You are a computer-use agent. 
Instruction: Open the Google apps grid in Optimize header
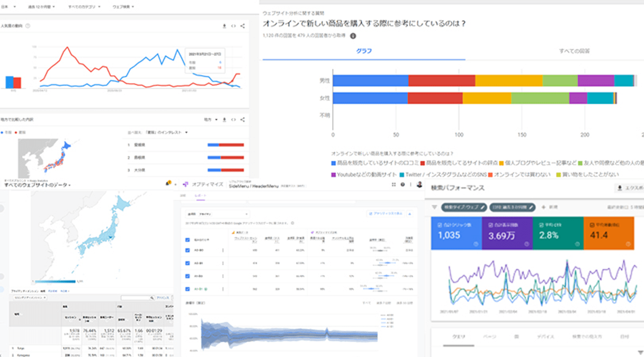[395, 185]
